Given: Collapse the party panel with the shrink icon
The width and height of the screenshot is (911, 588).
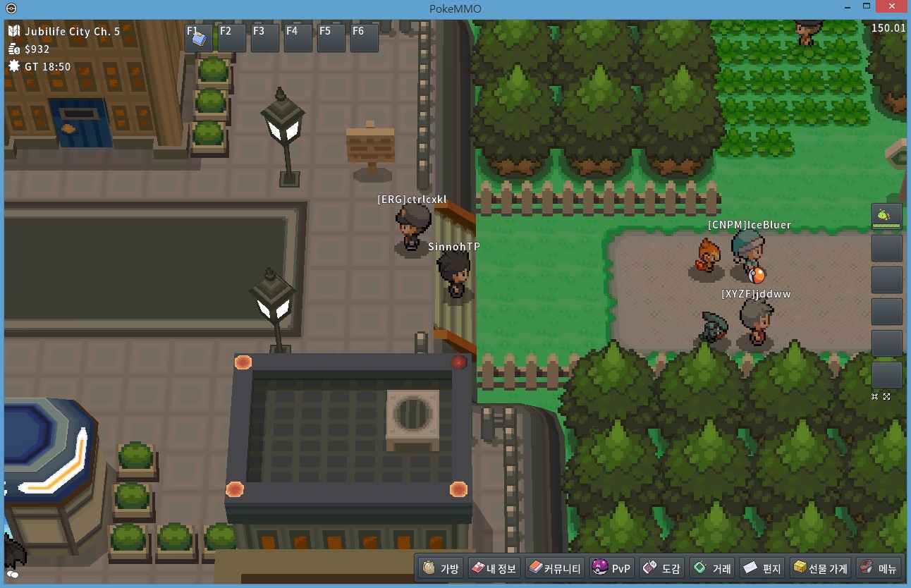Looking at the screenshot, I should (x=874, y=397).
